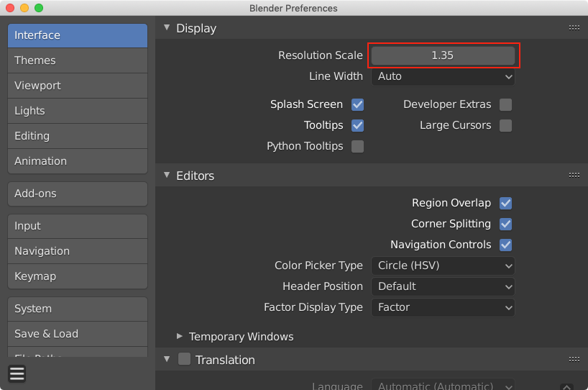Image resolution: width=588 pixels, height=390 pixels.
Task: Open the Keymap tab
Action: 78,276
